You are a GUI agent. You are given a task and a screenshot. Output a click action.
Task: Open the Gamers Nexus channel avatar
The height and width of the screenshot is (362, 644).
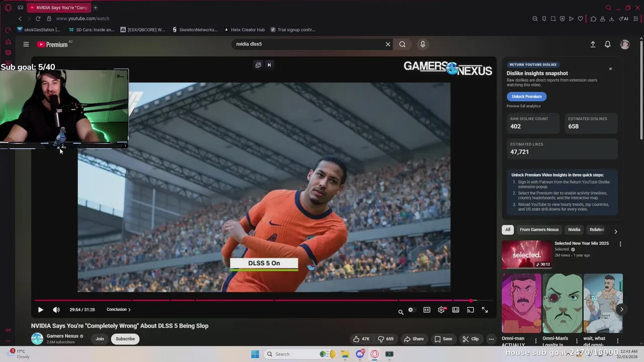click(37, 339)
